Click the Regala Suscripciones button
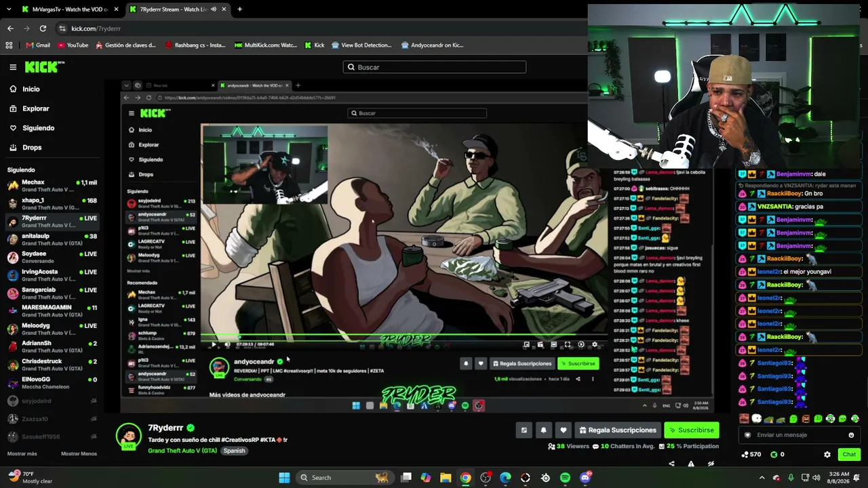 (x=618, y=430)
